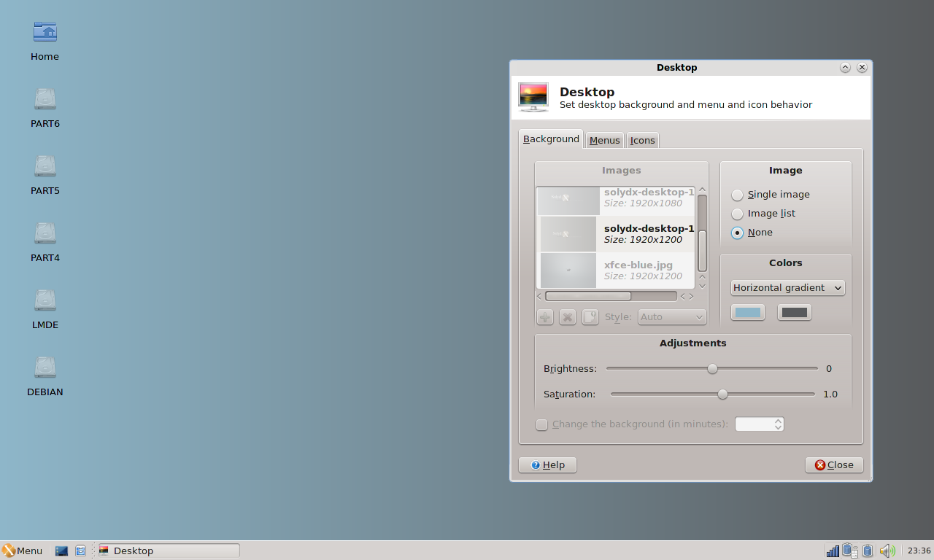
Task: Open the image Style dropdown set to Auto
Action: click(672, 317)
